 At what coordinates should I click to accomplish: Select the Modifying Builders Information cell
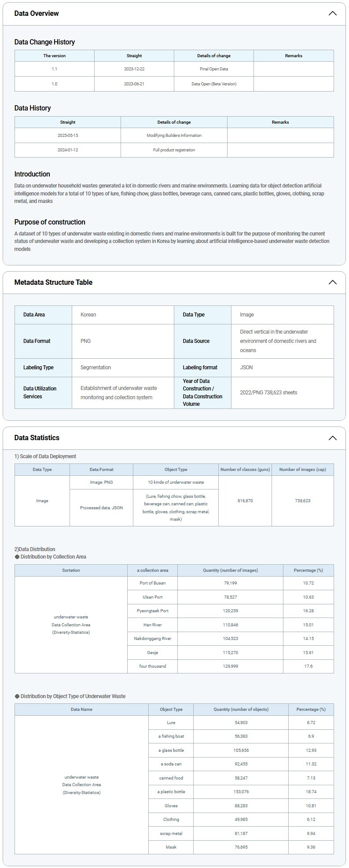(x=174, y=135)
